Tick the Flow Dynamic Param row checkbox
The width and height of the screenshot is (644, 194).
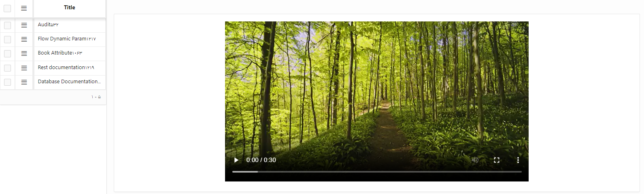[7, 39]
